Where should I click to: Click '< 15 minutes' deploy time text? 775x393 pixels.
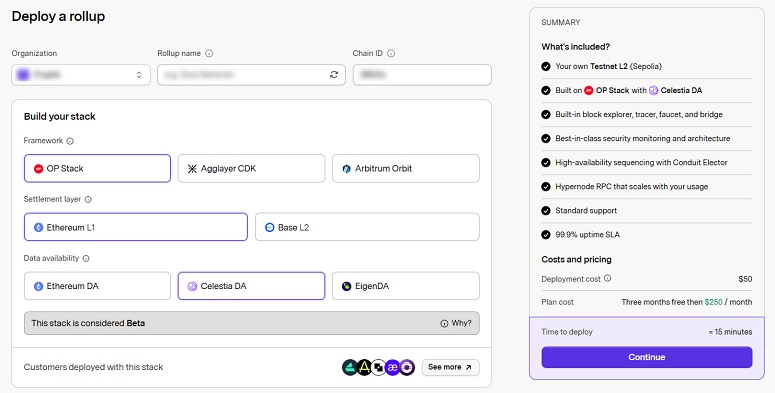coord(731,332)
